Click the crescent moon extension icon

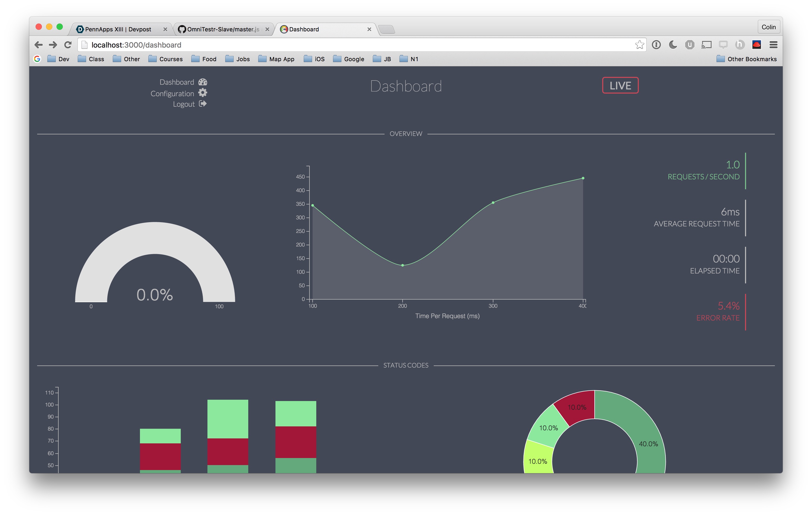point(673,45)
